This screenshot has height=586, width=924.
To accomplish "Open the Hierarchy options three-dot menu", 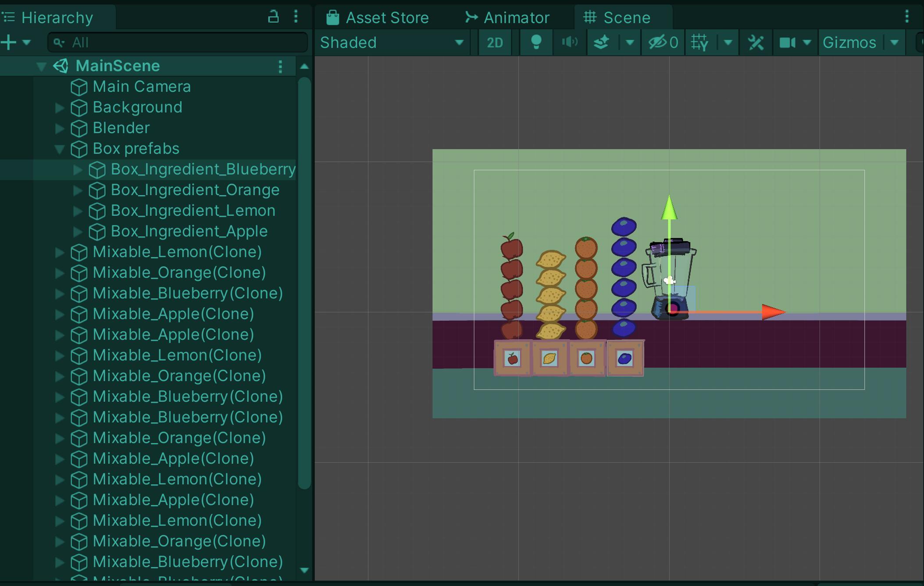I will click(295, 17).
